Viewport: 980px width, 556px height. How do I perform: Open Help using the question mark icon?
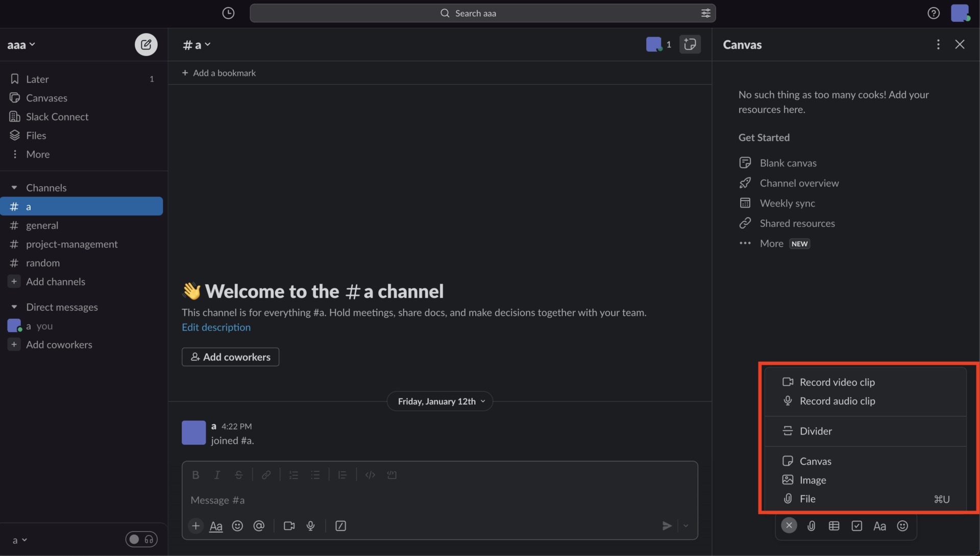click(x=933, y=13)
